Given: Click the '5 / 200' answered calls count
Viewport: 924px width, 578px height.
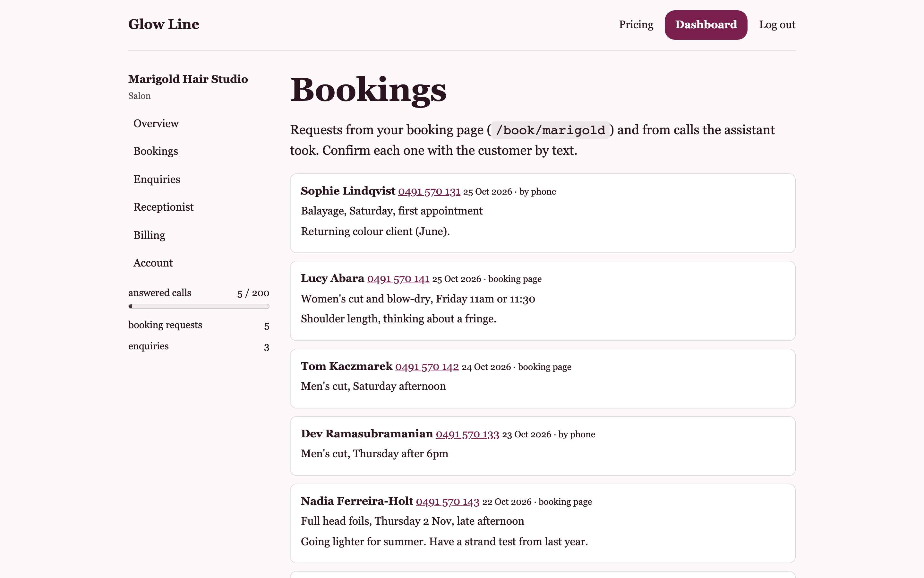Looking at the screenshot, I should (253, 293).
